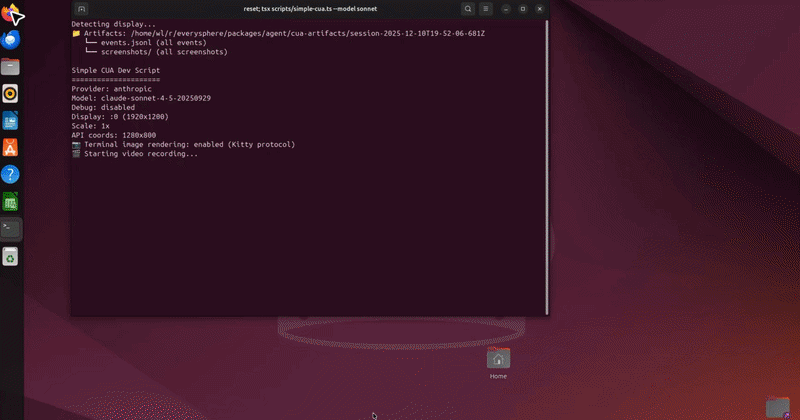Image resolution: width=800 pixels, height=420 pixels.
Task: Click "Terminal image rendering: enabled" line
Action: tap(183, 144)
